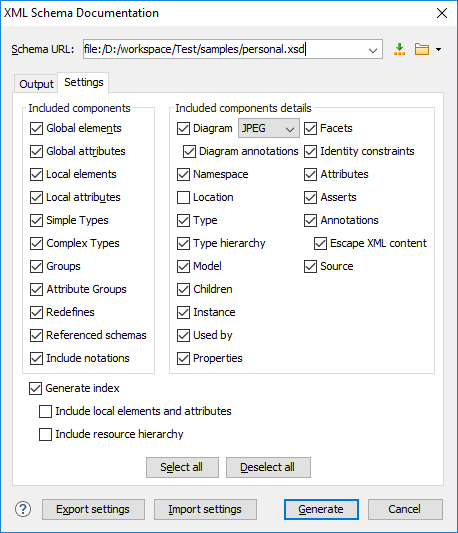458x533 pixels.
Task: Click the yellow browse folder icon
Action: point(422,49)
